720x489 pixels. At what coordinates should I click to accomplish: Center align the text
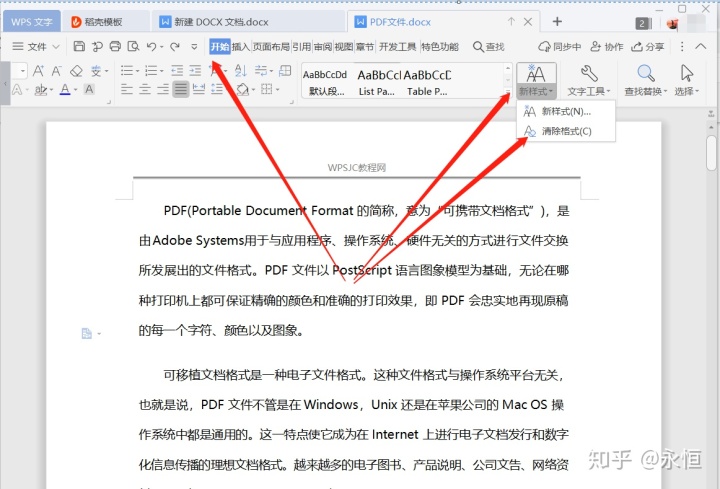click(x=145, y=89)
